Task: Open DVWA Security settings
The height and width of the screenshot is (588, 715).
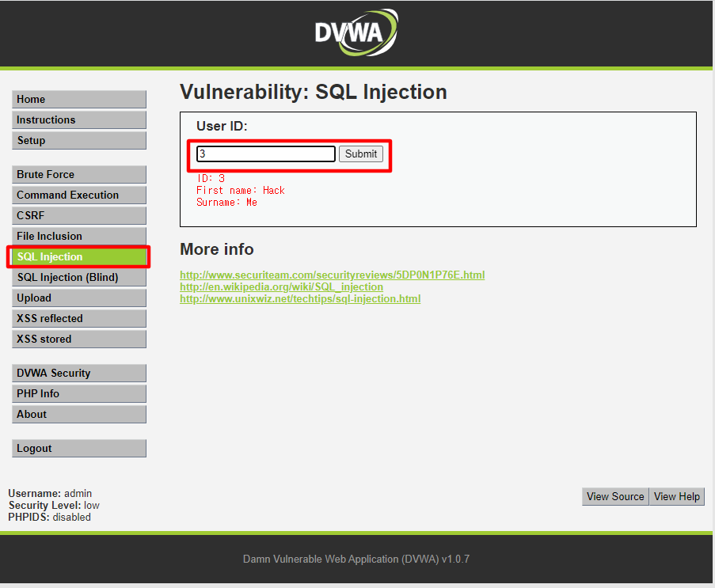Action: click(79, 373)
